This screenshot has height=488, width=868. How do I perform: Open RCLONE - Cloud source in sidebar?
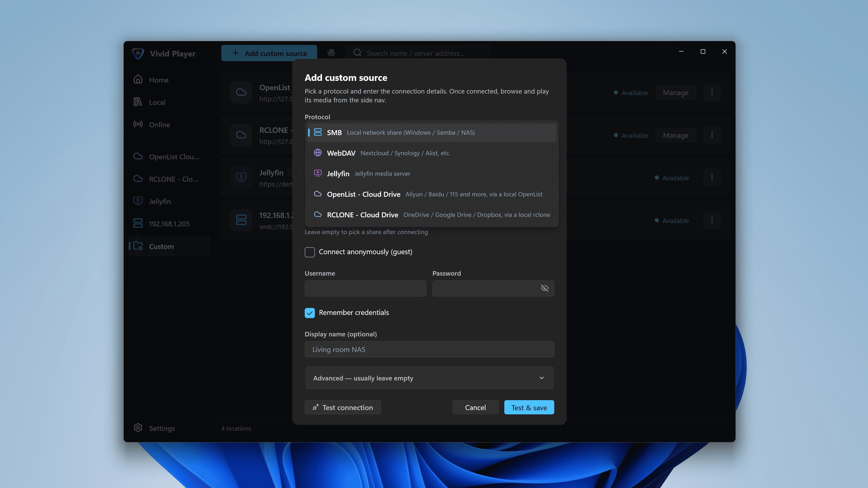tap(170, 179)
